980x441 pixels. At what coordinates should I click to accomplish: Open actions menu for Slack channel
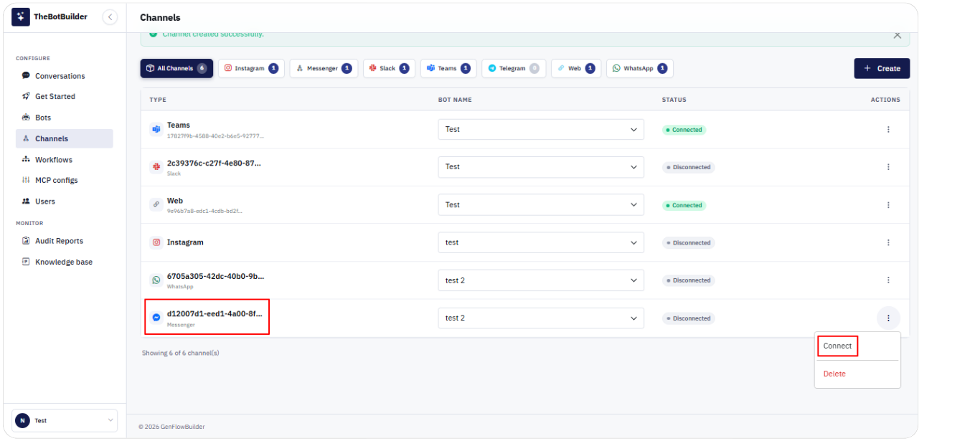888,167
